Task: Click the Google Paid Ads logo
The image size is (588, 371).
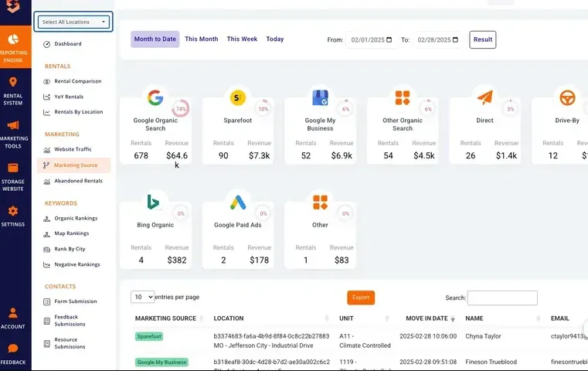Action: pyautogui.click(x=238, y=203)
